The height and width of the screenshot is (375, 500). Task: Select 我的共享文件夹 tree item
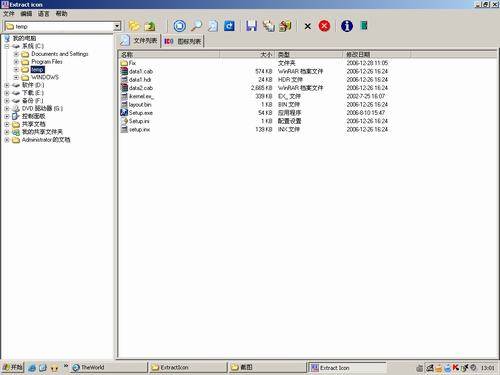click(x=42, y=132)
